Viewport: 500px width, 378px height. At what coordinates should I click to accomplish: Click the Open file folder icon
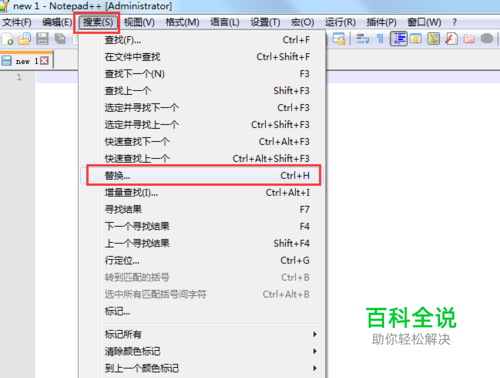[24, 39]
